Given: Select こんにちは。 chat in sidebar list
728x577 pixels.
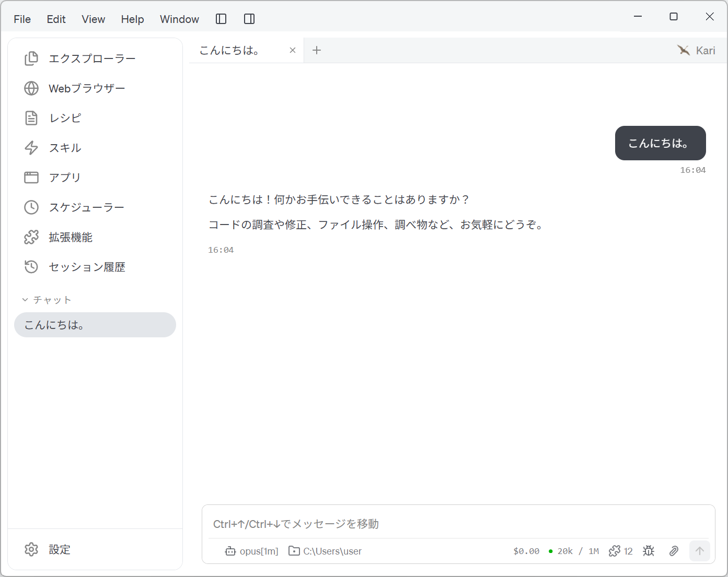Looking at the screenshot, I should (x=95, y=325).
